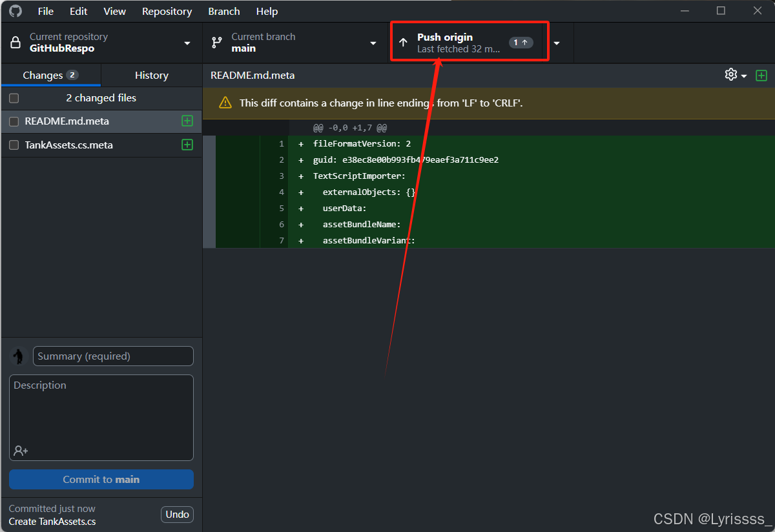Click the Push origin button
Screen dimensions: 775x532
[466, 43]
